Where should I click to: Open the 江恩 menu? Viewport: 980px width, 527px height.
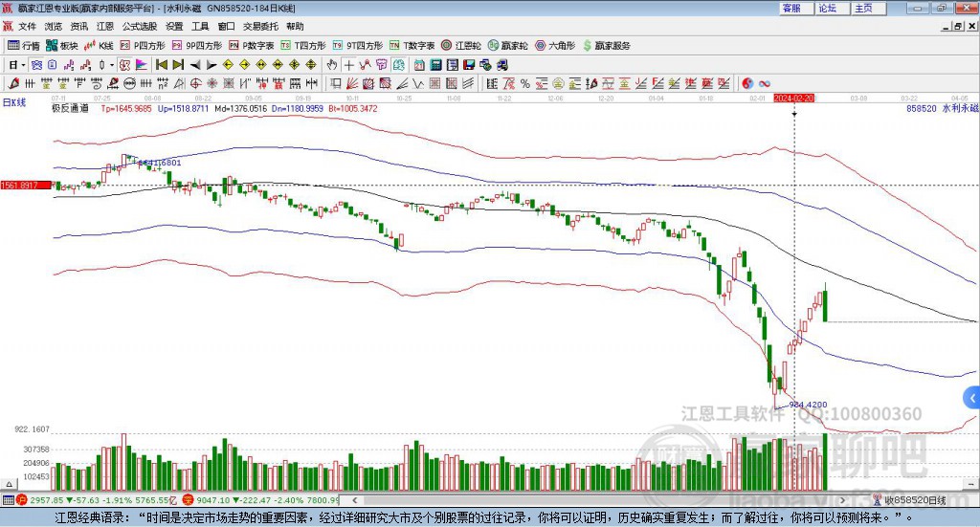[105, 26]
